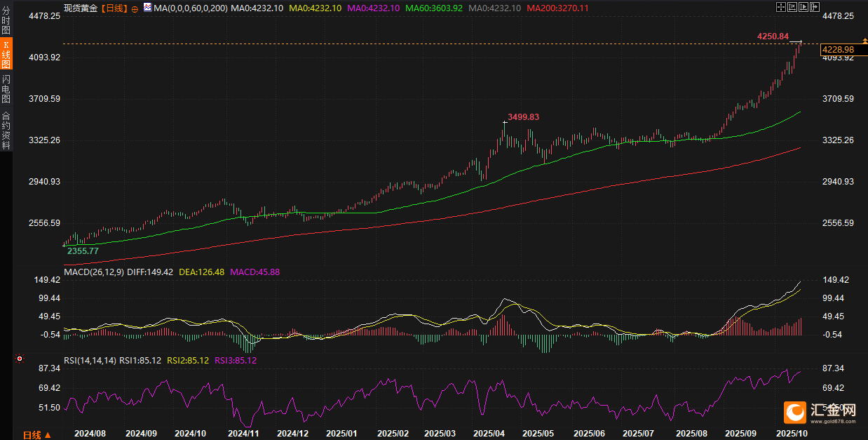Click the chart toolbar icon with play triangle
Viewport: 868px width, 440px height.
point(804,7)
